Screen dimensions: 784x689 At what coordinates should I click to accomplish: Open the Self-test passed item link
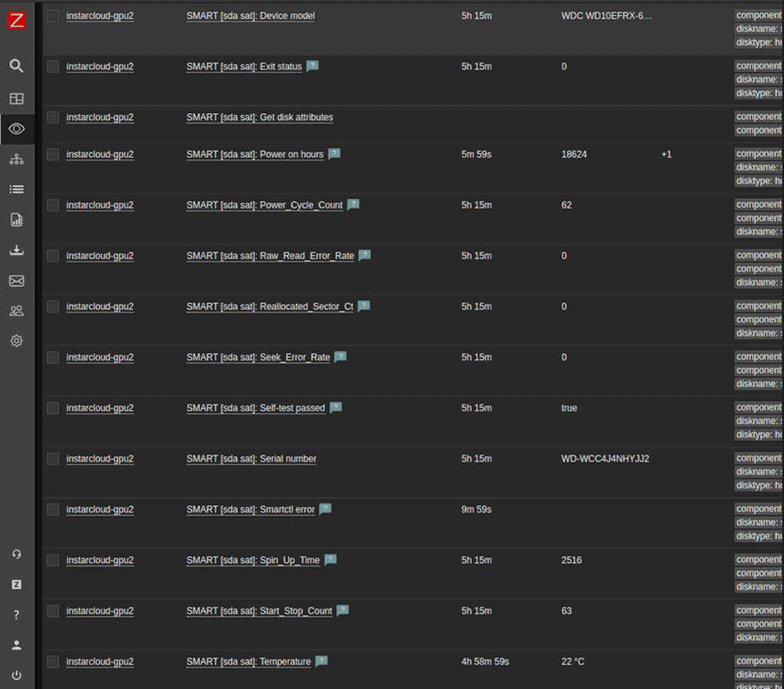click(x=255, y=408)
